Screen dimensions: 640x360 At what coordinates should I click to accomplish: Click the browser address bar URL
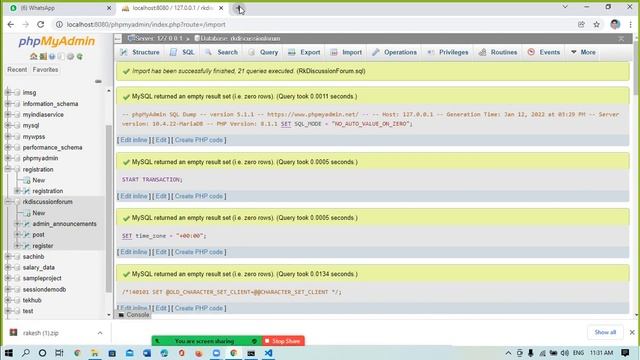146,24
